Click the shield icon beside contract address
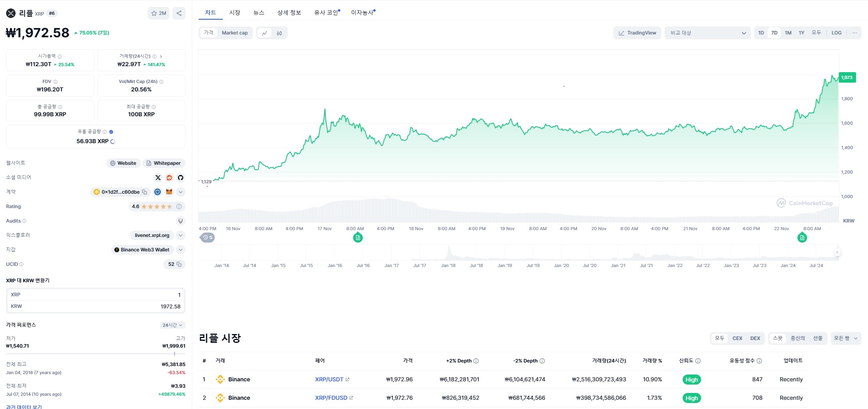The width and height of the screenshot is (868, 409). click(158, 192)
